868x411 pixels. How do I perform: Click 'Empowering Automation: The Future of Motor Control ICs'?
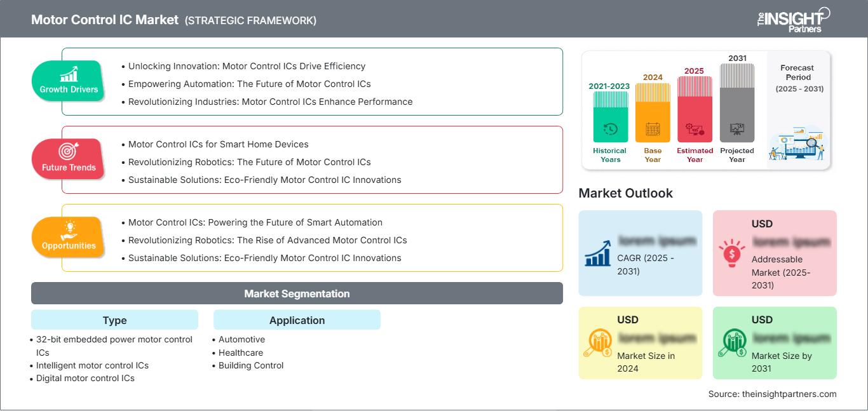click(249, 84)
